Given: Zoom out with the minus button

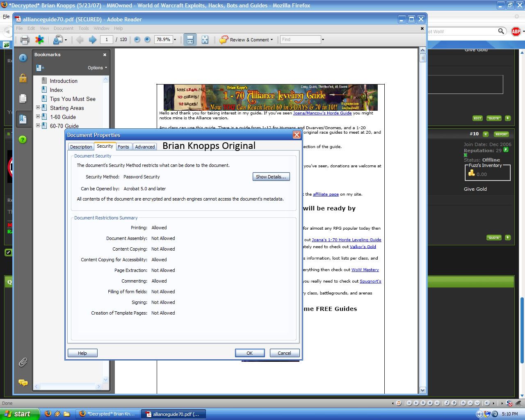Looking at the screenshot, I should [x=137, y=39].
